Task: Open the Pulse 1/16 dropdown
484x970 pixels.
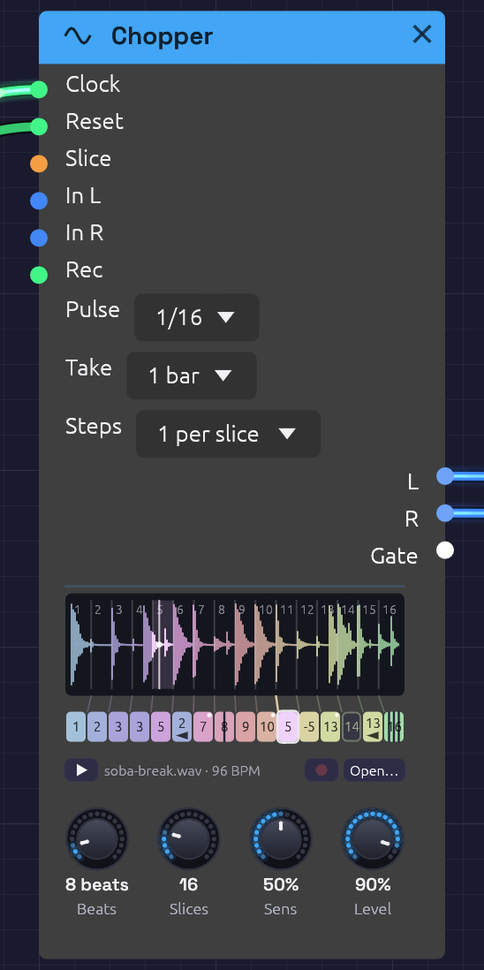Action: pyautogui.click(x=197, y=317)
